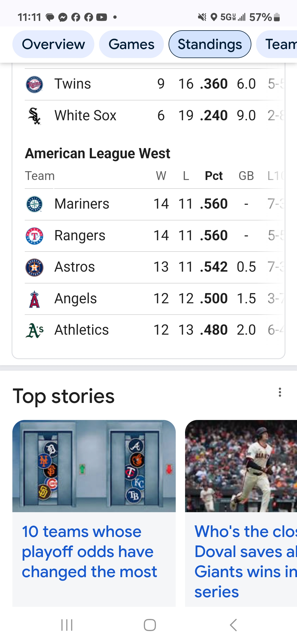Open the playoff odds story headline
This screenshot has height=644, width=297.
pyautogui.click(x=89, y=552)
